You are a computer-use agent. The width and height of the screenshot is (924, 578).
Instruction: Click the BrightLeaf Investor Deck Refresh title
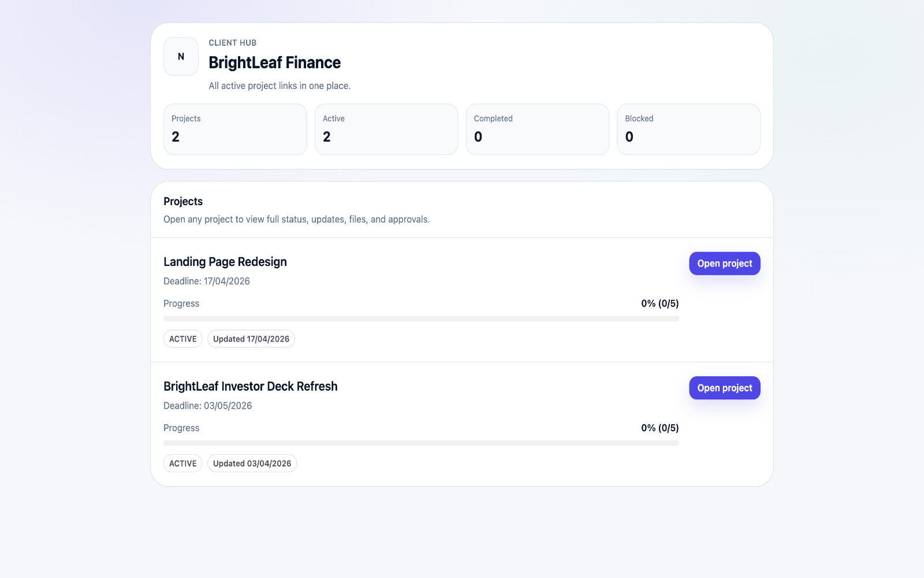coord(251,386)
